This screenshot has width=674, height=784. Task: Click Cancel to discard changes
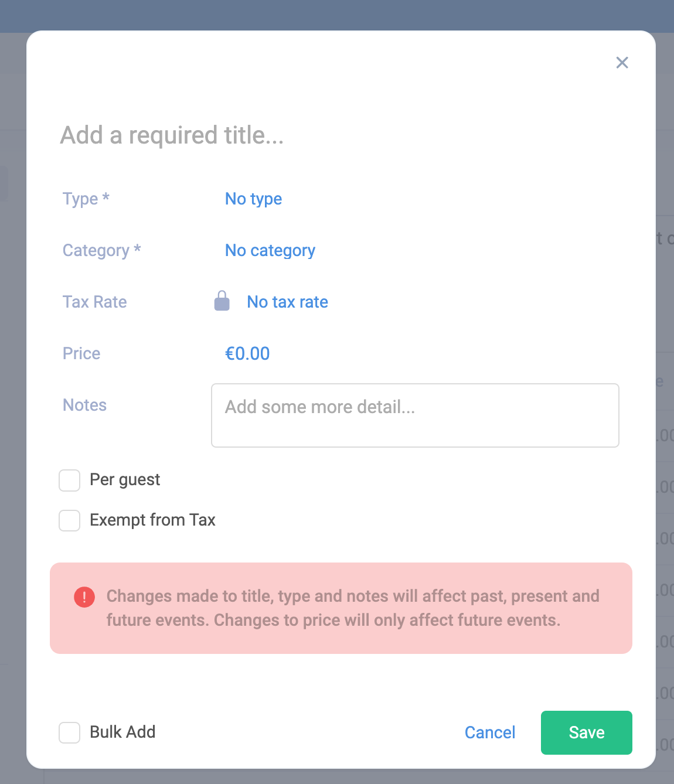tap(489, 732)
